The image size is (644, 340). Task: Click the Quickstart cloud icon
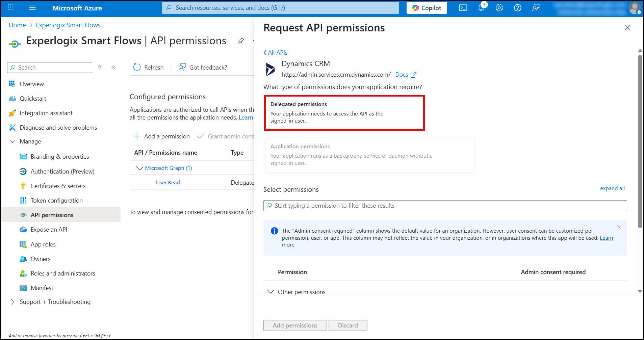tap(12, 98)
